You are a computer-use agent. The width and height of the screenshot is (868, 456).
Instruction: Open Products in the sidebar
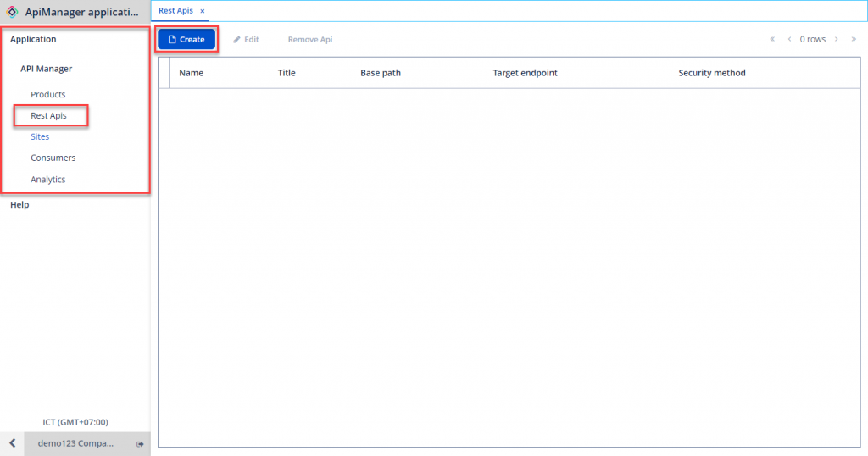[x=47, y=94]
